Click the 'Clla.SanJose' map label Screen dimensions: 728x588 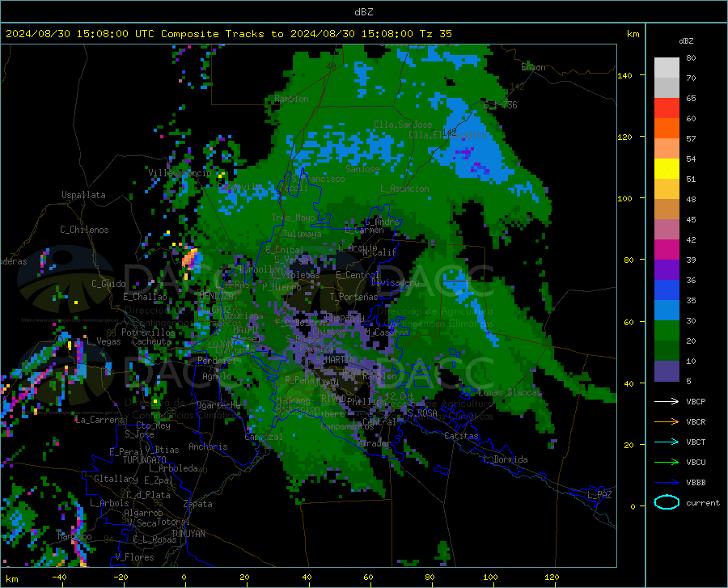coord(403,125)
